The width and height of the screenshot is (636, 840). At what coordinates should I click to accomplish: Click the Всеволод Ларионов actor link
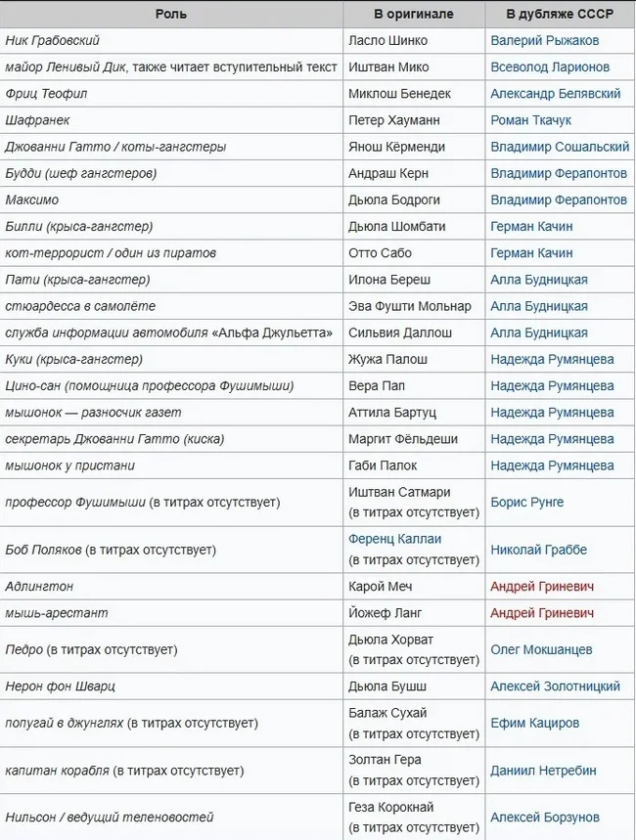549,67
